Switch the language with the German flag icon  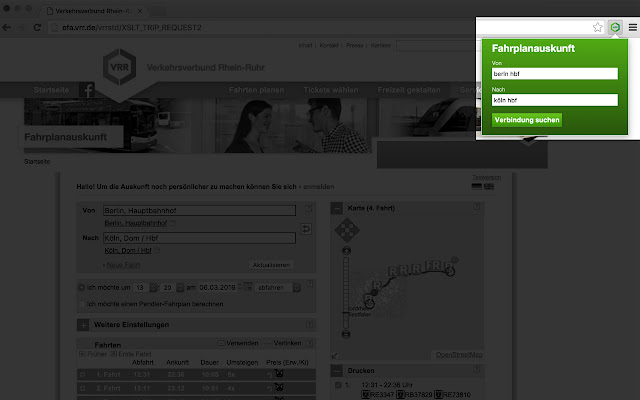click(x=476, y=187)
